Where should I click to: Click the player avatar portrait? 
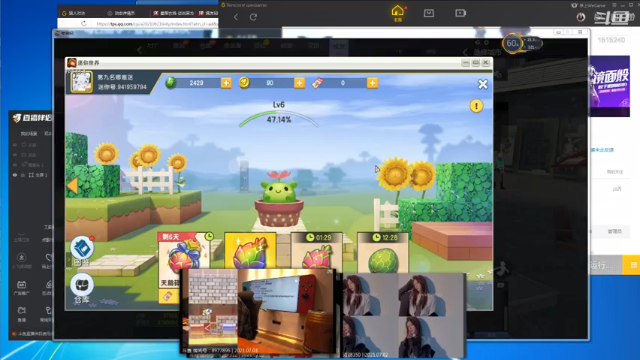tap(82, 81)
